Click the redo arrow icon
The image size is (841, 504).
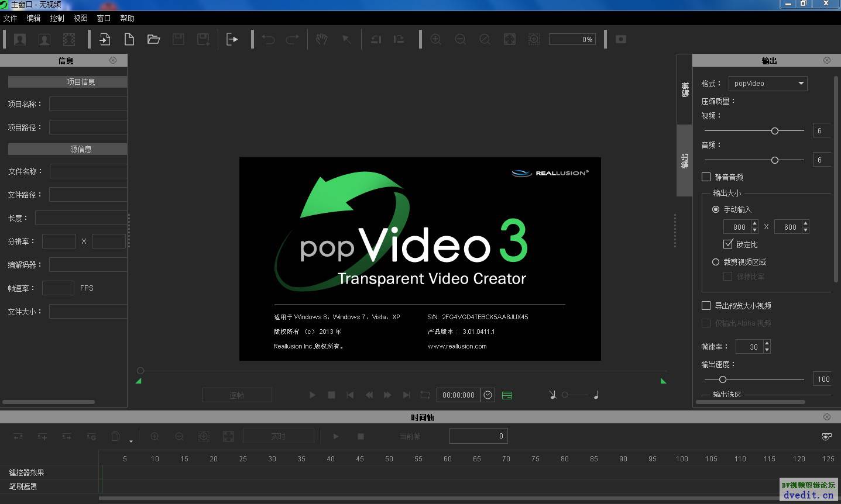293,39
